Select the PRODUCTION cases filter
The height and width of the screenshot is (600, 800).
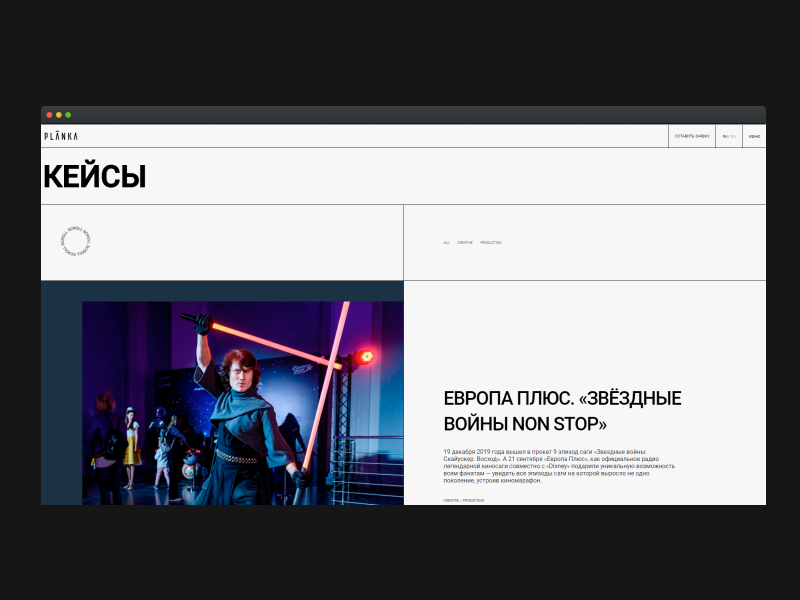[x=491, y=243]
